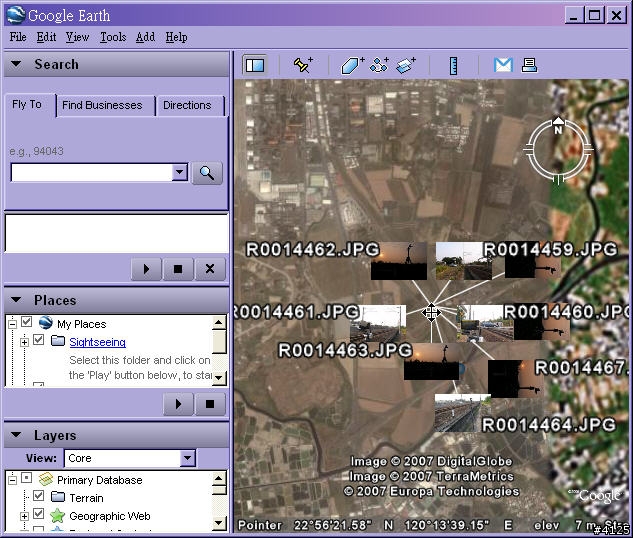Collapse the Primary Database tree node
This screenshot has height=538, width=633.
[13, 480]
